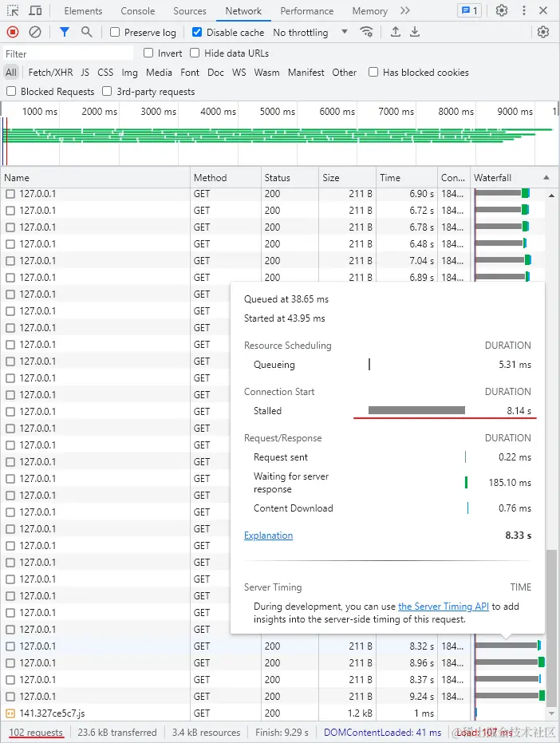Image resolution: width=560 pixels, height=743 pixels.
Task: Filter requests by Other
Action: [x=344, y=73]
